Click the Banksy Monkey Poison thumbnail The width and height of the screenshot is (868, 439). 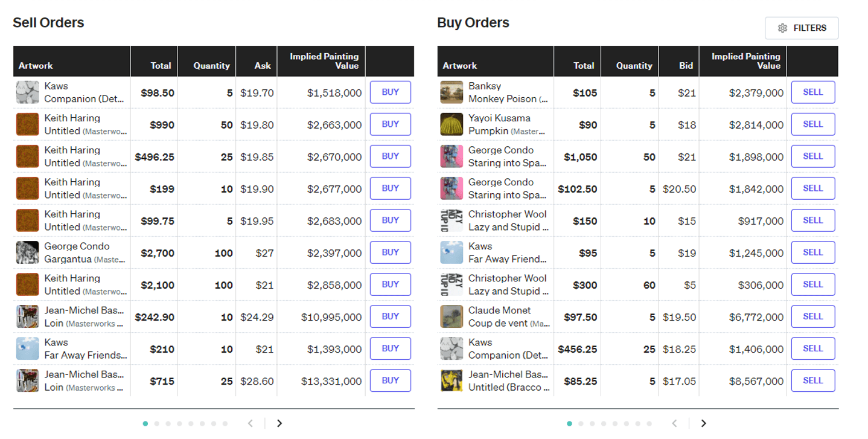coord(451,92)
